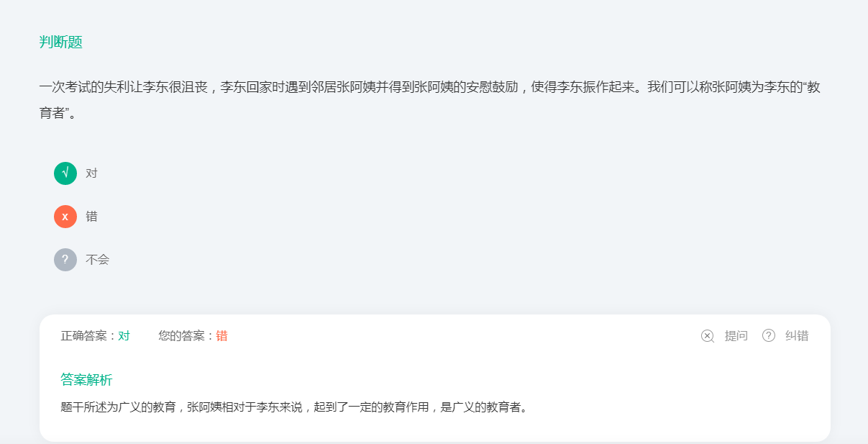Viewport: 868px width, 444px height.
Task: Open the 纠错 link
Action: 797,336
